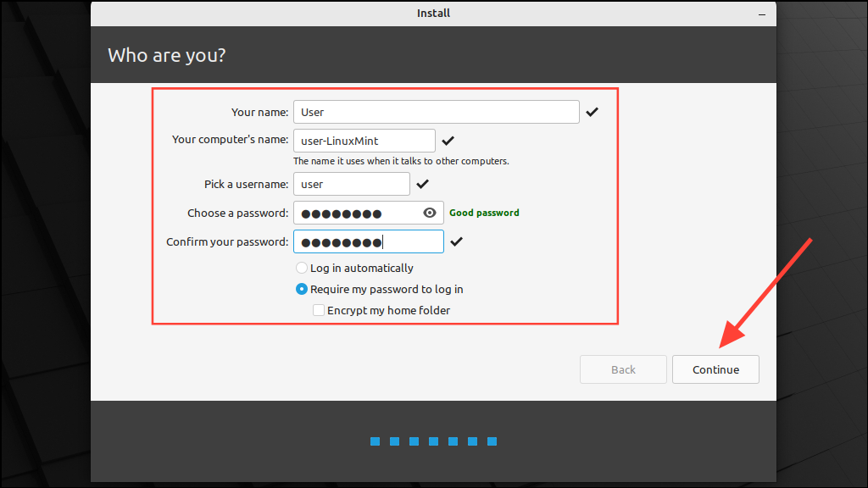This screenshot has height=488, width=868.
Task: Click the Back button
Action: 623,369
